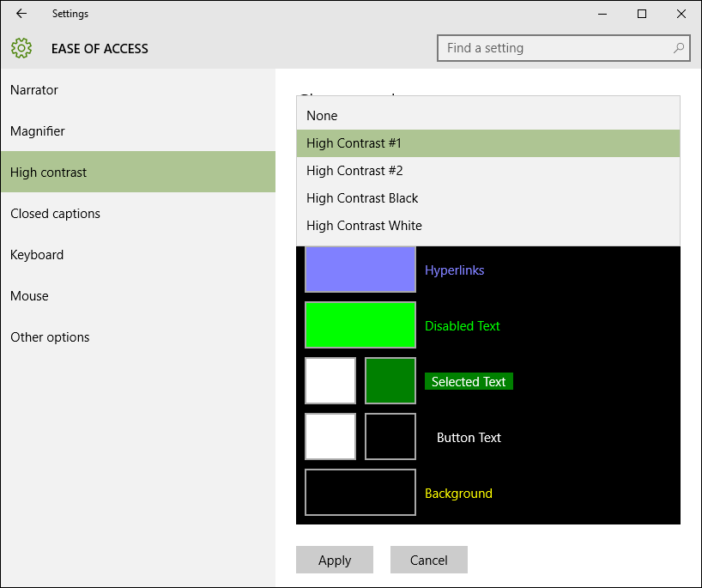The height and width of the screenshot is (588, 702).
Task: Choose High Contrast #1 theme option
Action: point(487,143)
